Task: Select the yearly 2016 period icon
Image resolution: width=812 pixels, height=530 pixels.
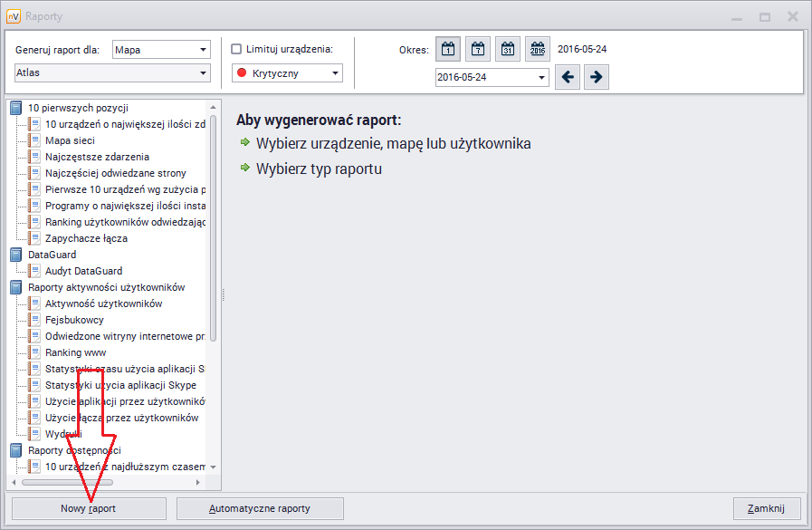Action: tap(538, 50)
